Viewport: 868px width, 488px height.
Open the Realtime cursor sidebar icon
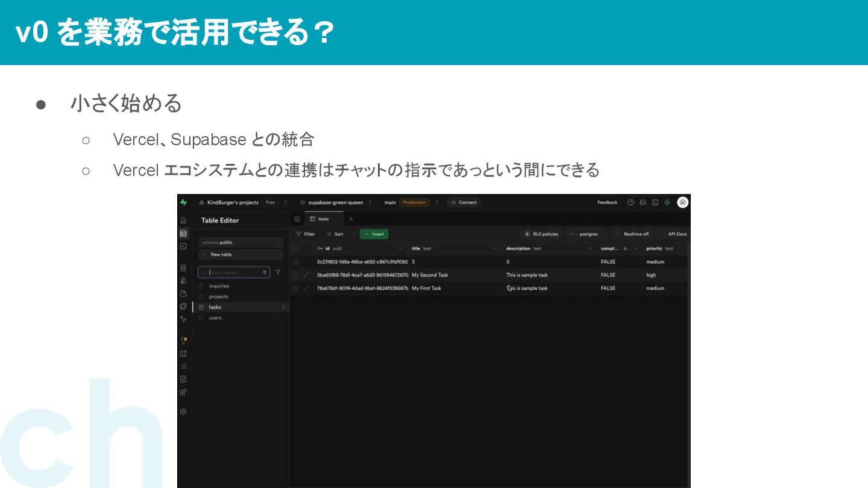(x=183, y=319)
